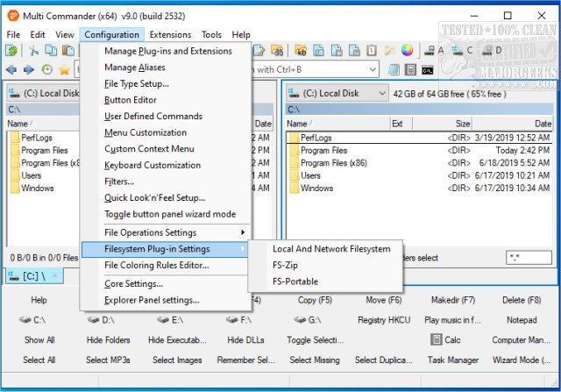The image size is (561, 392).
Task: Choose Manage Aliases
Action: coord(165,68)
